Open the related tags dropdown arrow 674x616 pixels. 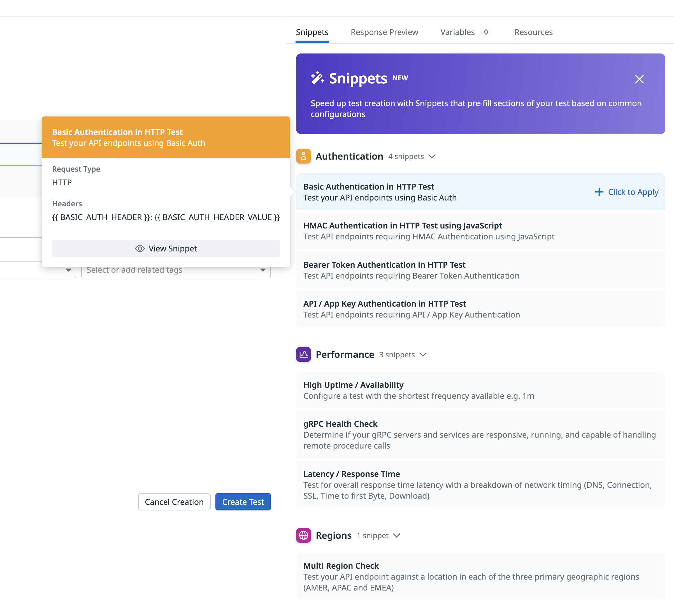263,270
